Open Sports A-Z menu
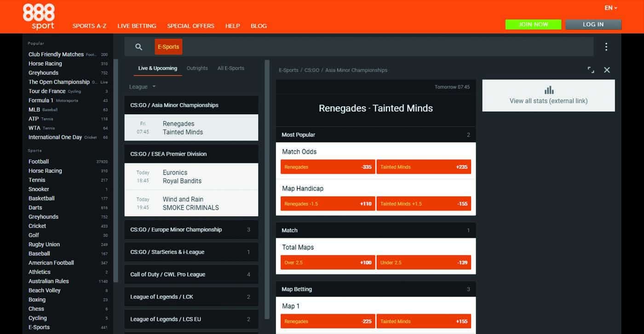 coord(89,26)
